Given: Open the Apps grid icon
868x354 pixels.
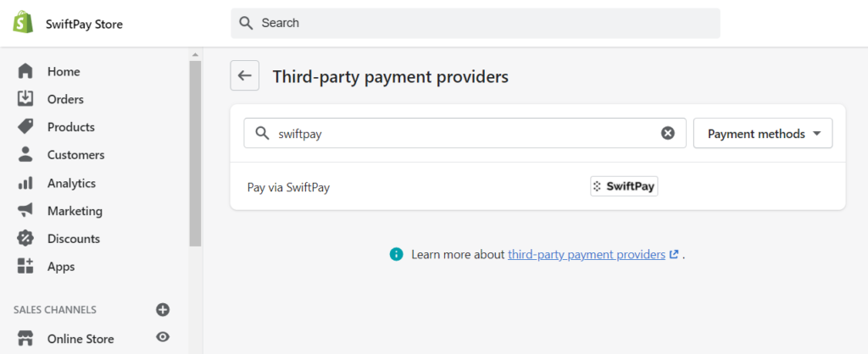Looking at the screenshot, I should point(25,266).
